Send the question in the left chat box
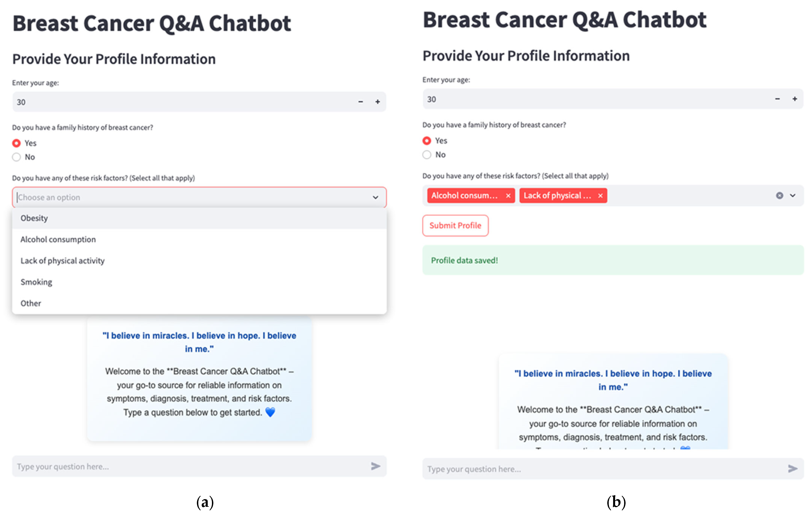 [x=376, y=466]
